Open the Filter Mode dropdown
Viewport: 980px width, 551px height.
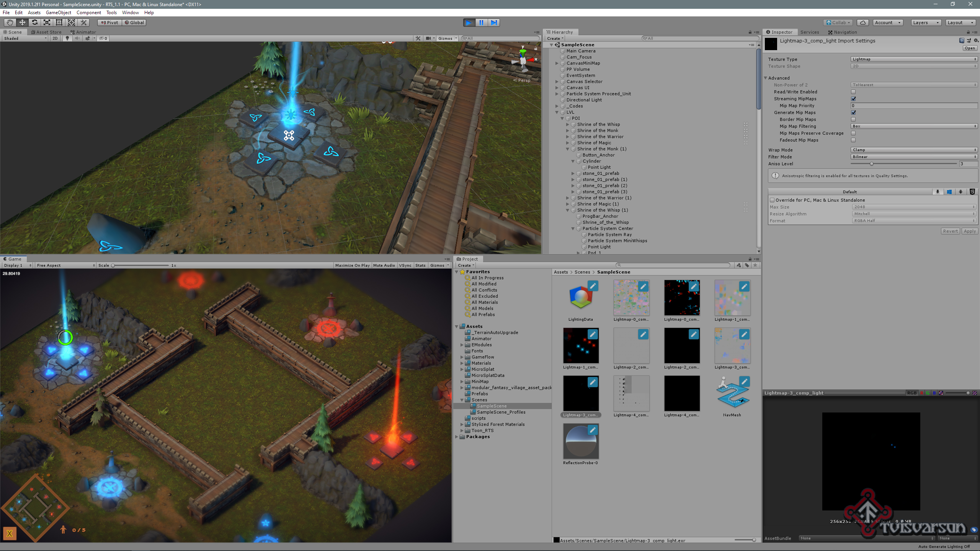coord(913,157)
